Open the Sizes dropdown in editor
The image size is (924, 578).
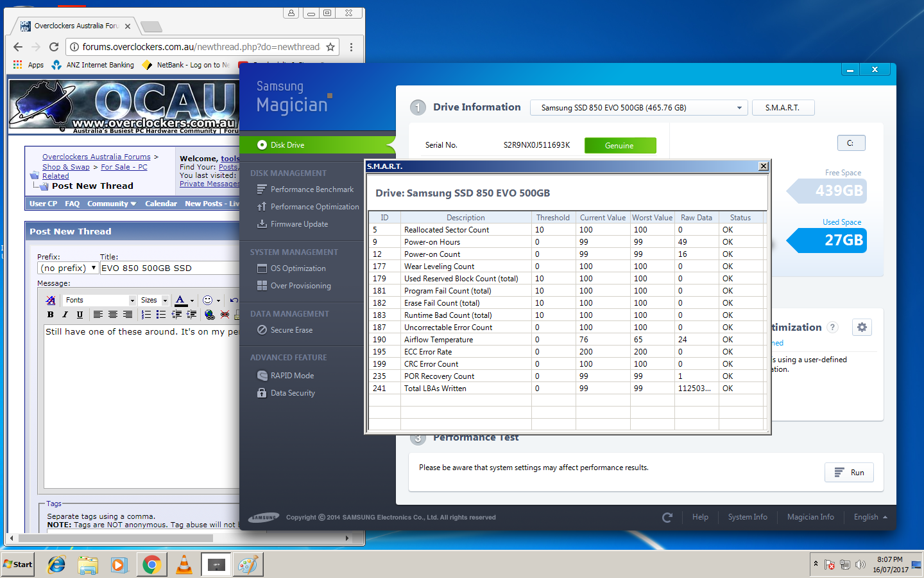[x=154, y=301]
